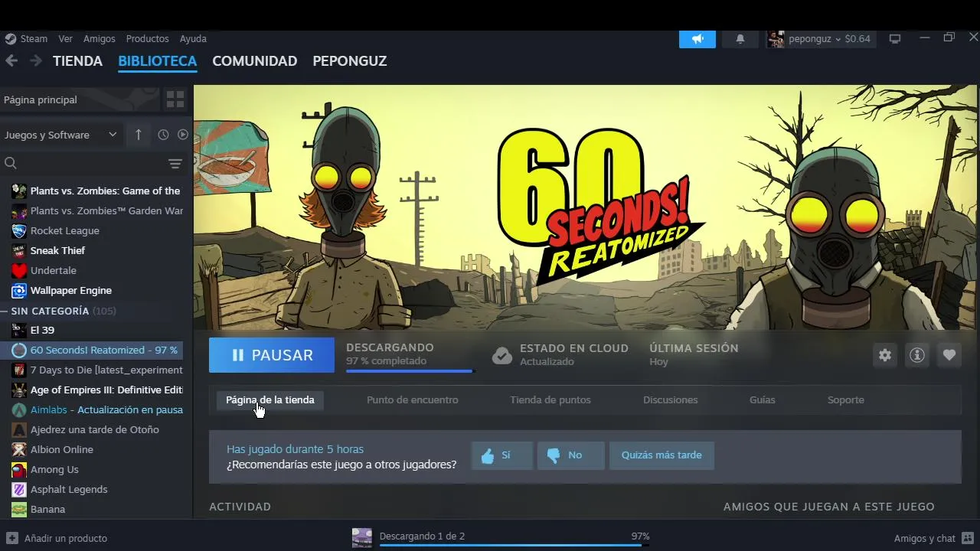Image resolution: width=980 pixels, height=551 pixels.
Task: Recommend game with Sí thumbs up
Action: (x=501, y=455)
